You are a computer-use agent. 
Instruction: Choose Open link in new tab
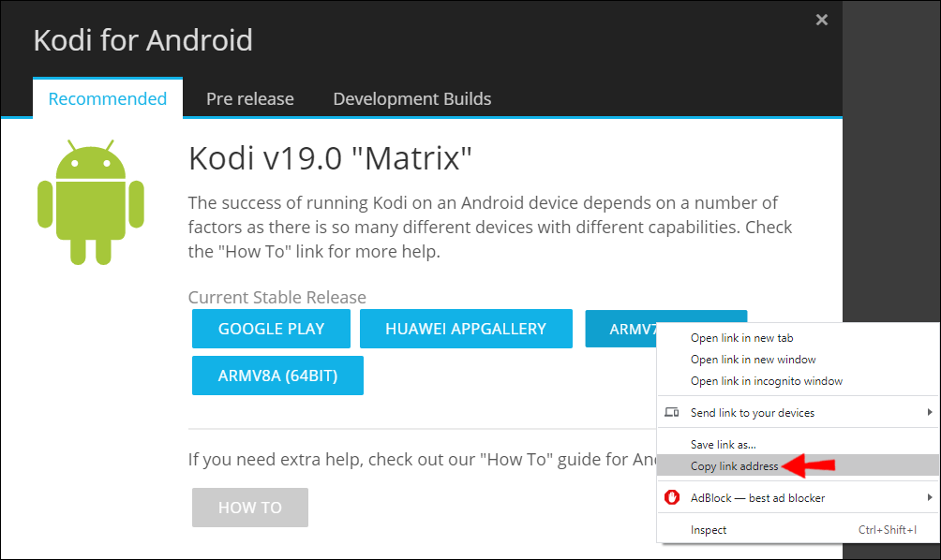pyautogui.click(x=741, y=338)
